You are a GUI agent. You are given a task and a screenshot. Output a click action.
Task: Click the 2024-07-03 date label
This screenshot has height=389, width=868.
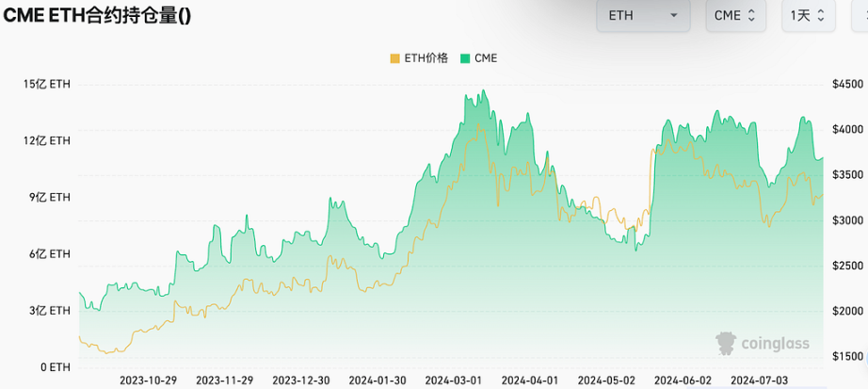tap(760, 381)
